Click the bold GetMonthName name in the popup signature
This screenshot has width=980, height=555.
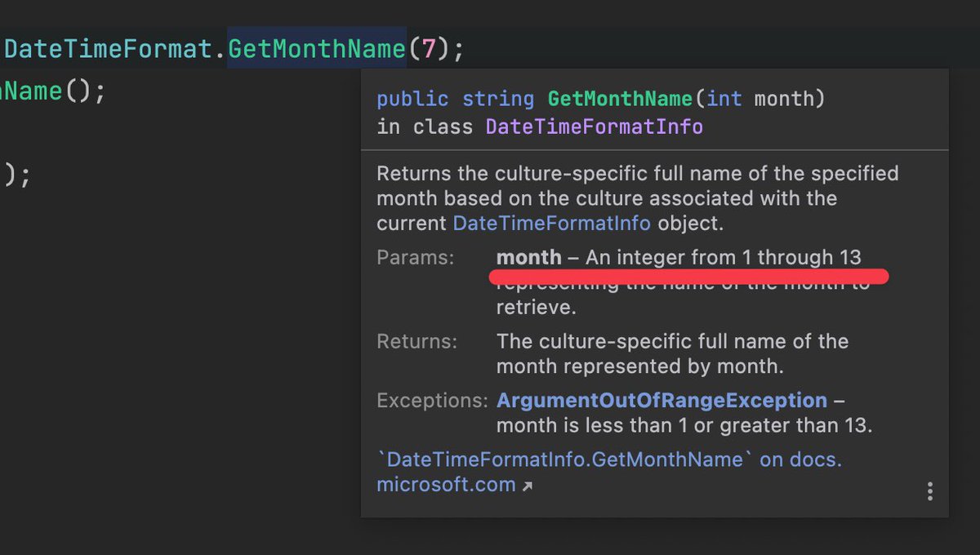tap(620, 100)
